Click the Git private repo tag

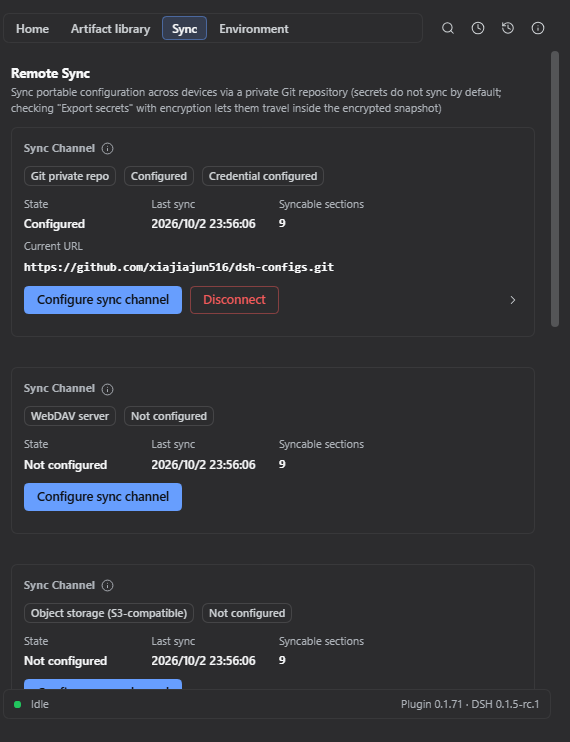pos(70,176)
